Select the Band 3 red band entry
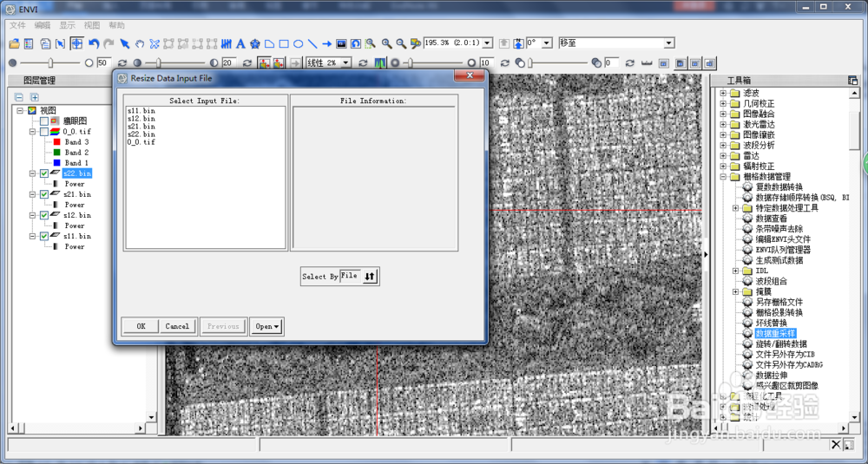This screenshot has width=868, height=464. click(x=76, y=142)
